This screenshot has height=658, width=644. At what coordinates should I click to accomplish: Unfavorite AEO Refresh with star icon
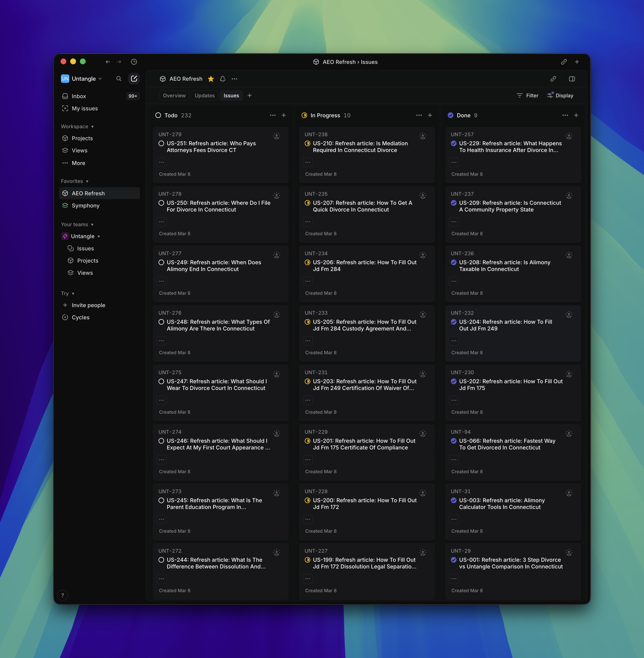point(211,79)
